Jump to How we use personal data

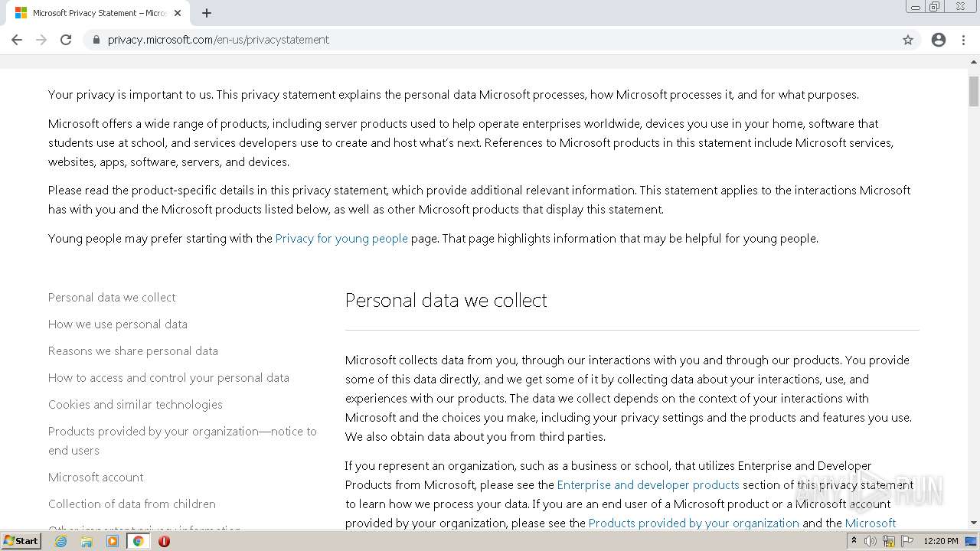[x=118, y=324]
